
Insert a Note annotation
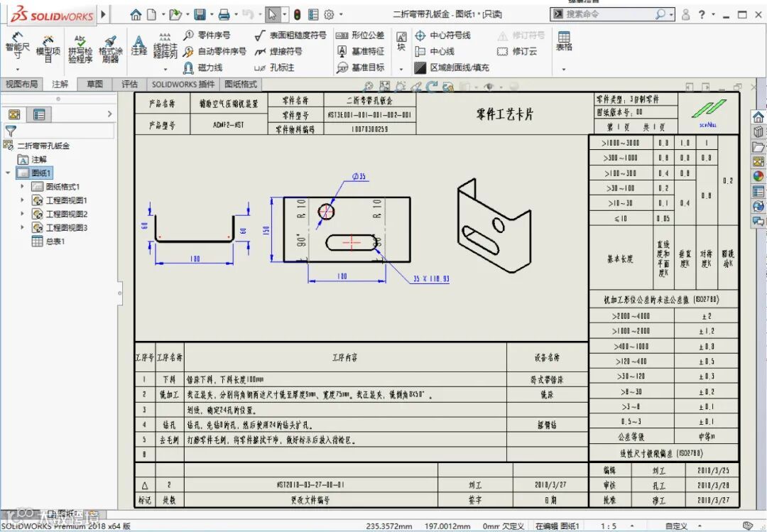[139, 45]
